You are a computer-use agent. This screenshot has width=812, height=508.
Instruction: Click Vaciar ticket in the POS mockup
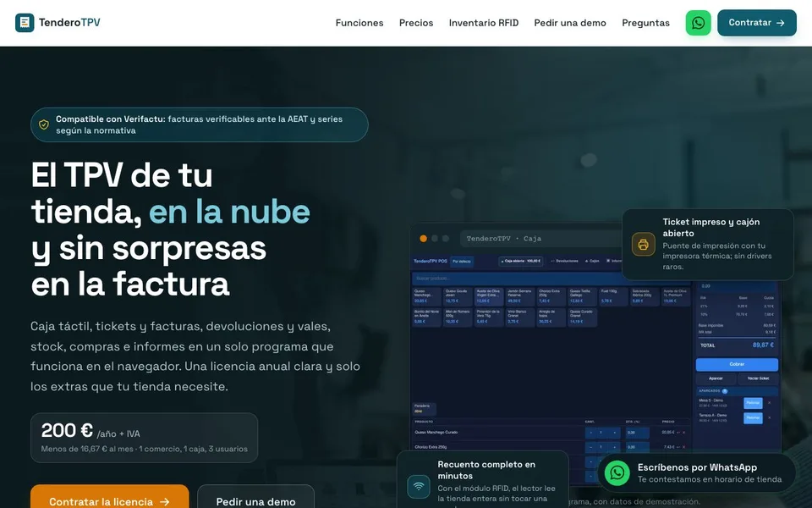click(758, 378)
